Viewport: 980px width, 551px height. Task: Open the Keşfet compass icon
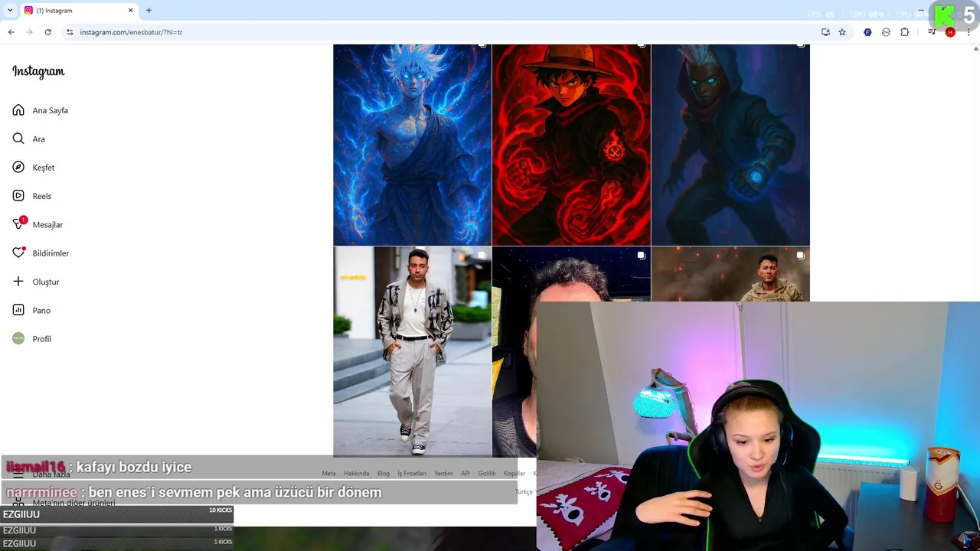click(x=18, y=167)
